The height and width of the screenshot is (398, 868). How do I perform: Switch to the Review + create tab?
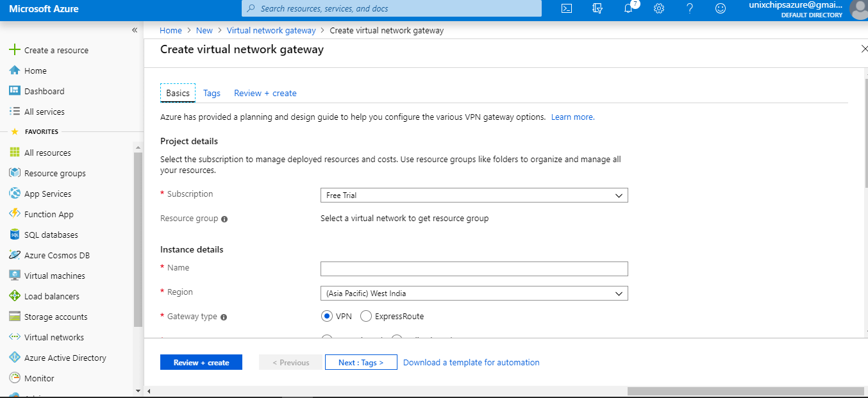(265, 93)
